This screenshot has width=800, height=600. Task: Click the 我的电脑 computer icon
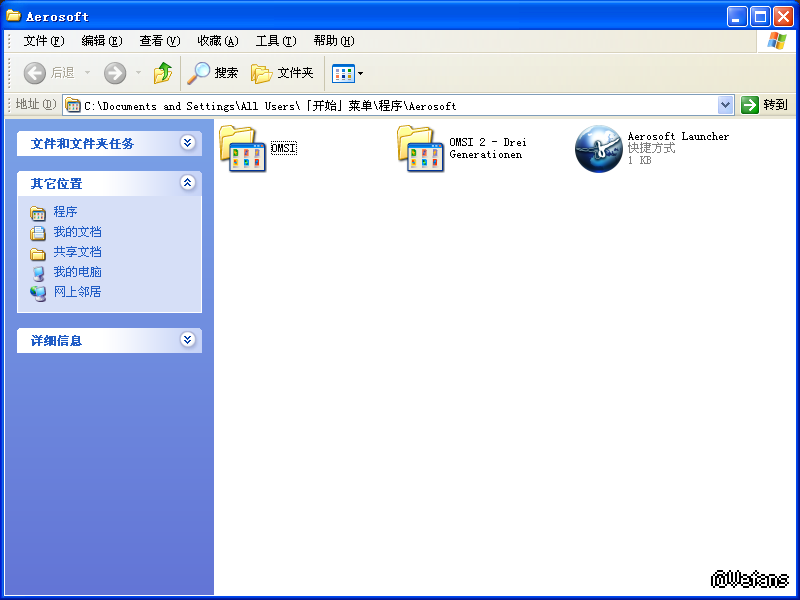click(x=38, y=273)
